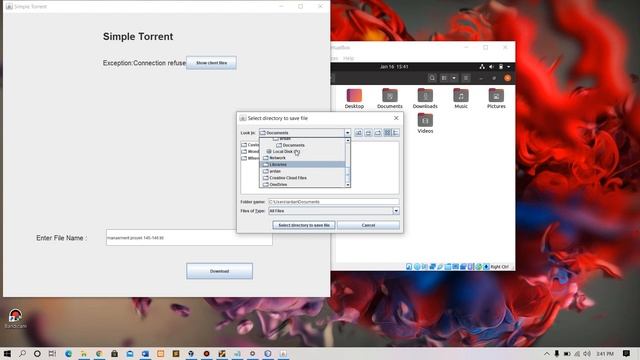Screen dimensions: 640x360
Task: Click the Ubuntu network status icon
Action: click(x=482, y=67)
